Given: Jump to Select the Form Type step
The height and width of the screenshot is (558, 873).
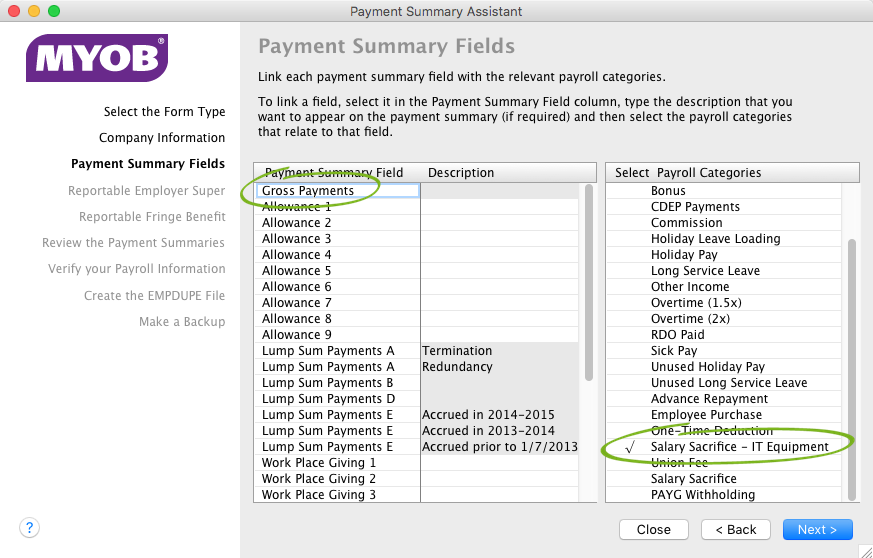Looking at the screenshot, I should (164, 111).
